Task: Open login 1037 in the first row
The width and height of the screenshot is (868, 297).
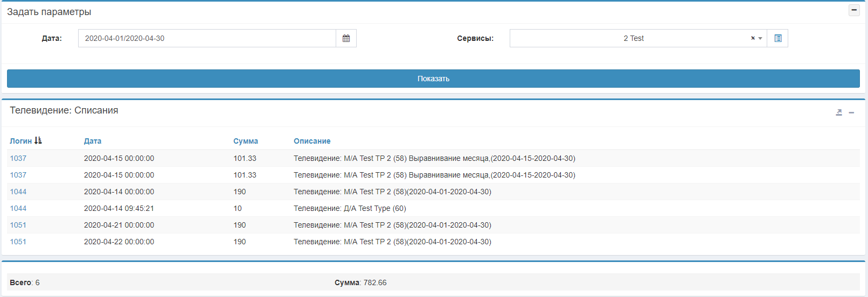Action: [x=18, y=158]
